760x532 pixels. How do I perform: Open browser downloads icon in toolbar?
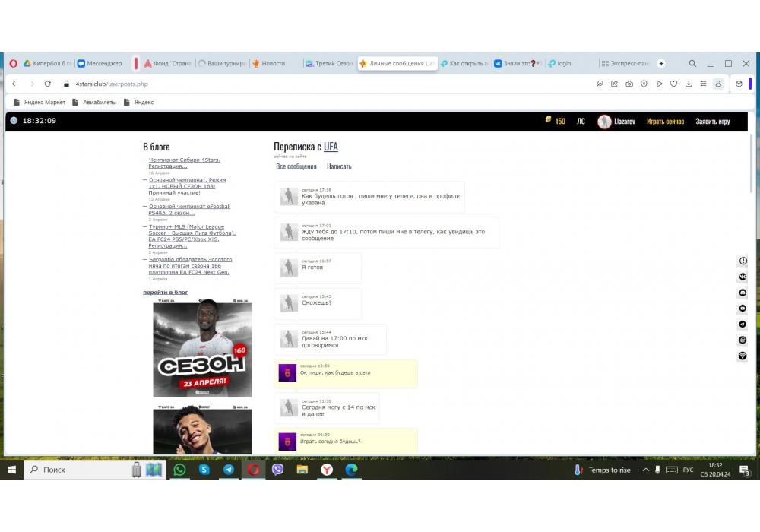pos(689,84)
